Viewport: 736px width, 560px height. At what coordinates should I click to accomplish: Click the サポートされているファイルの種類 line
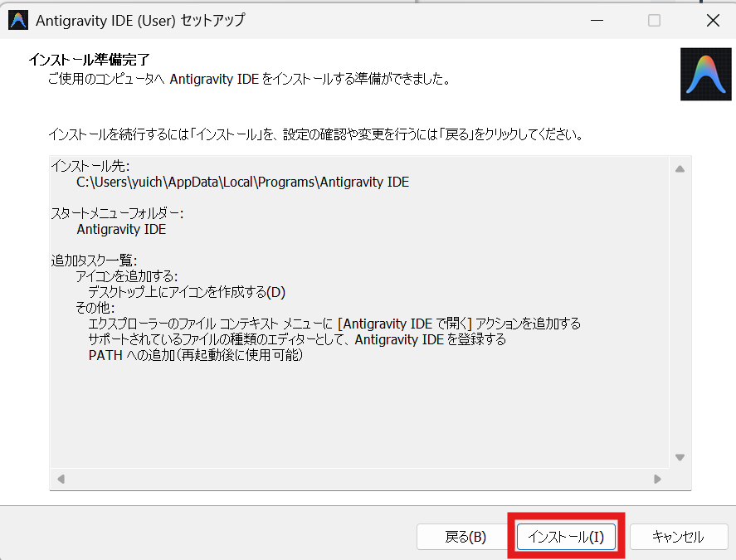tap(297, 339)
